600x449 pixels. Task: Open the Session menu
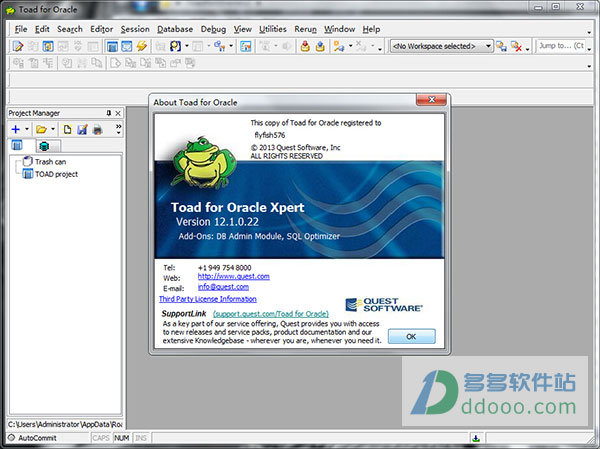tap(135, 29)
